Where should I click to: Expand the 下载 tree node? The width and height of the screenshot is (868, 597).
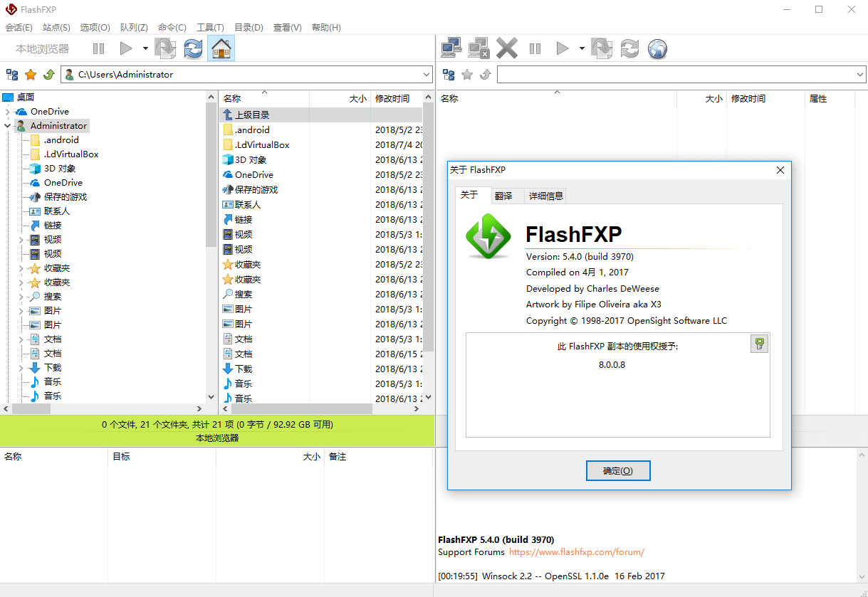(21, 368)
